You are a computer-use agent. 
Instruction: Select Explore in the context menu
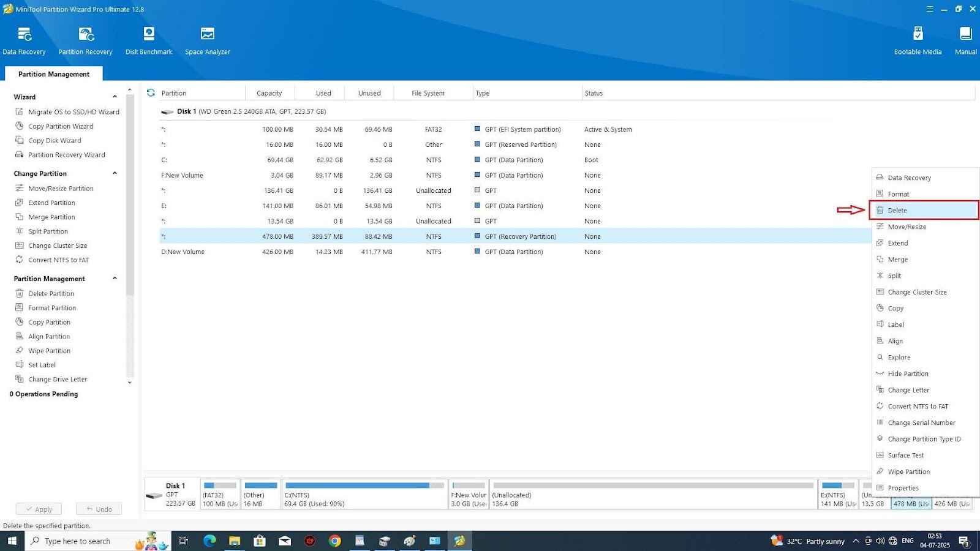tap(924, 358)
